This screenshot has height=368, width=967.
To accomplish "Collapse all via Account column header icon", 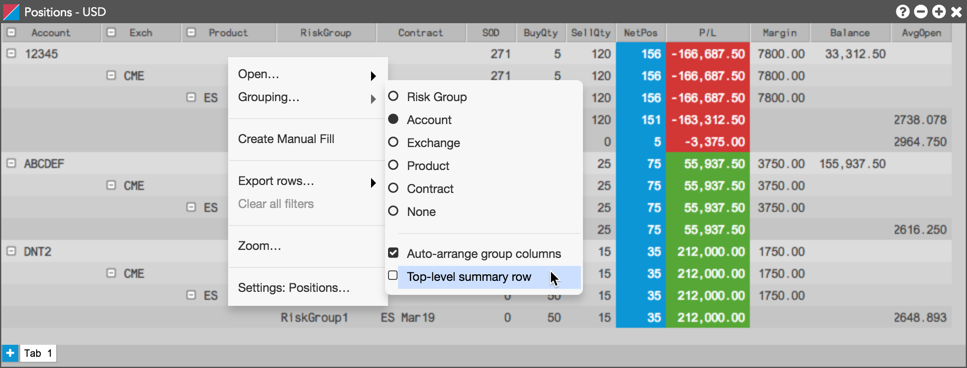I will (x=12, y=33).
